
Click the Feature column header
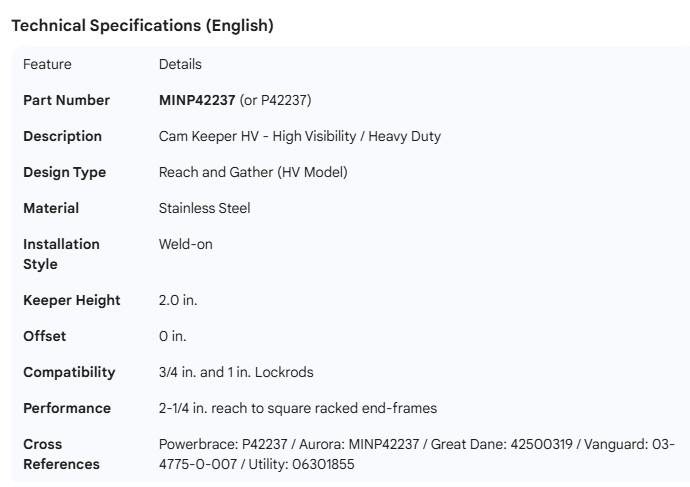[47, 64]
